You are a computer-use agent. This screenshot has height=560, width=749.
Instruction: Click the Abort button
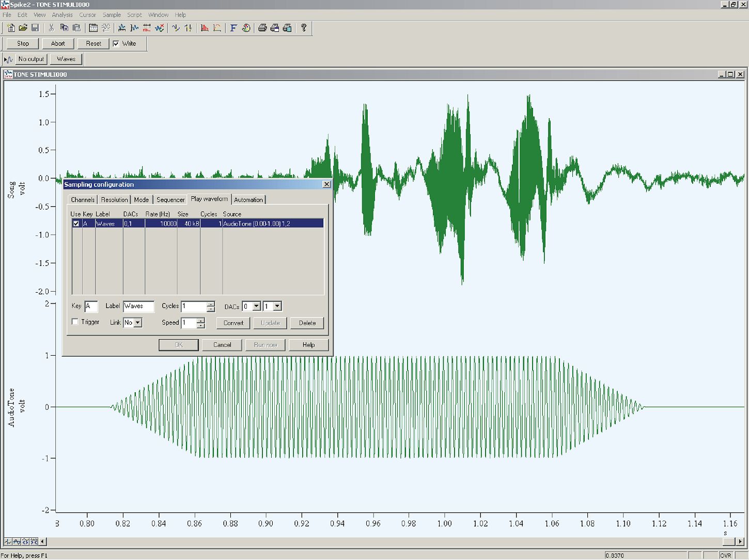[58, 43]
